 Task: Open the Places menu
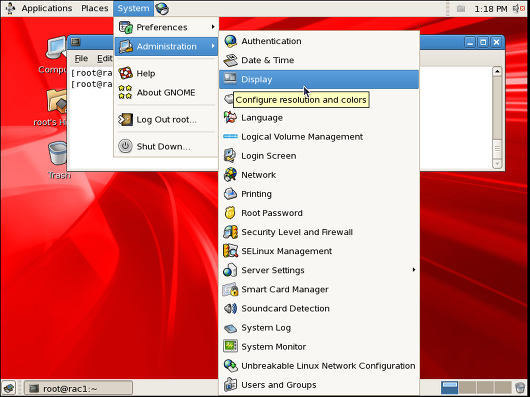(95, 8)
